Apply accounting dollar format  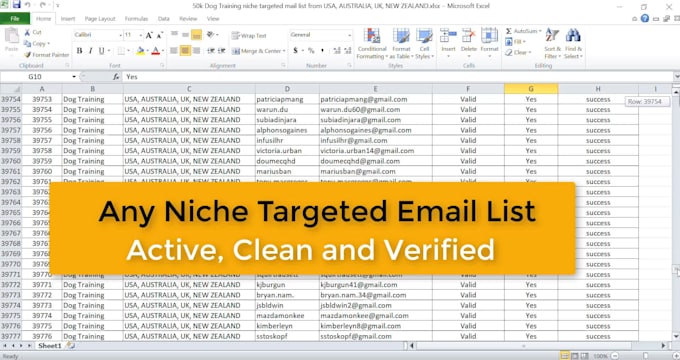coord(295,51)
